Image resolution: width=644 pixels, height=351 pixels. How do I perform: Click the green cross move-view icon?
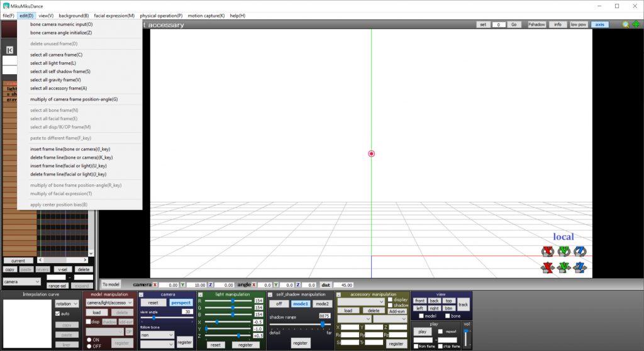pos(636,25)
